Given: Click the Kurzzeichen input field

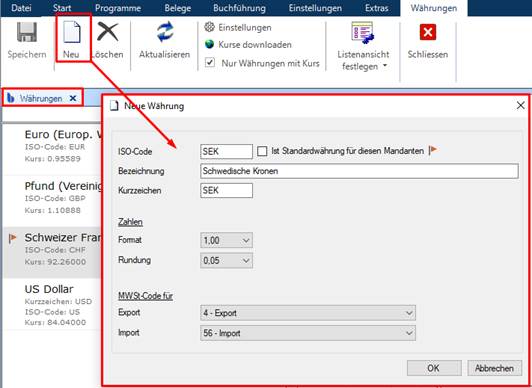Looking at the screenshot, I should (x=226, y=190).
